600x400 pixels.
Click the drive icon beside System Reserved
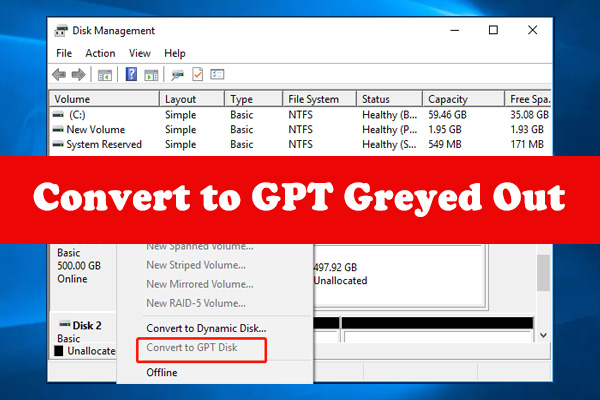[58, 144]
